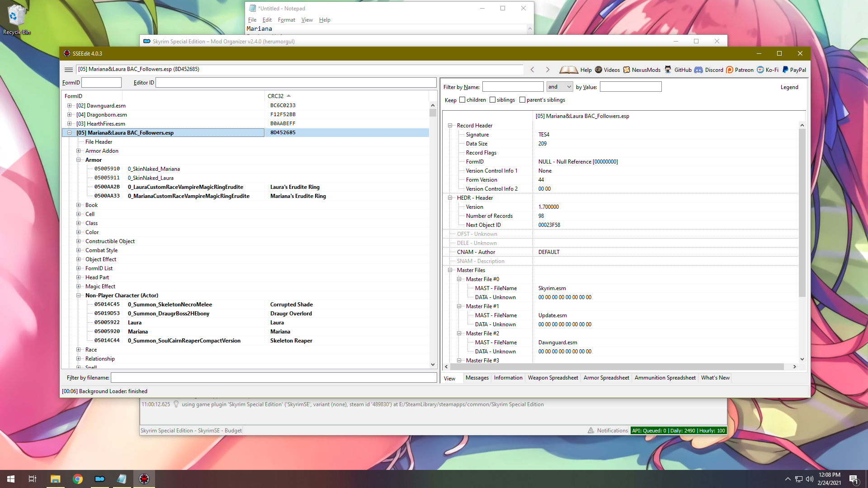Open the NexusMods icon link
868x488 pixels.
(627, 70)
